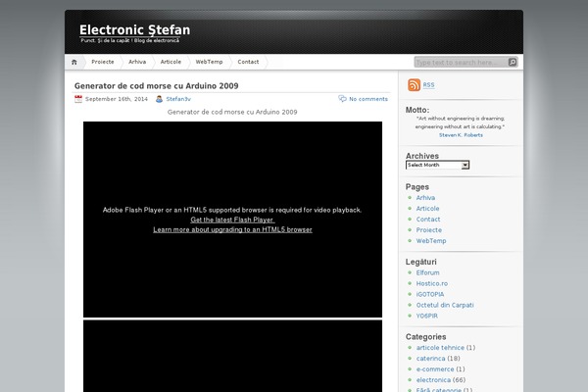The height and width of the screenshot is (392, 588).
Task: Open the Archives Select Month dropdown
Action: [x=437, y=165]
